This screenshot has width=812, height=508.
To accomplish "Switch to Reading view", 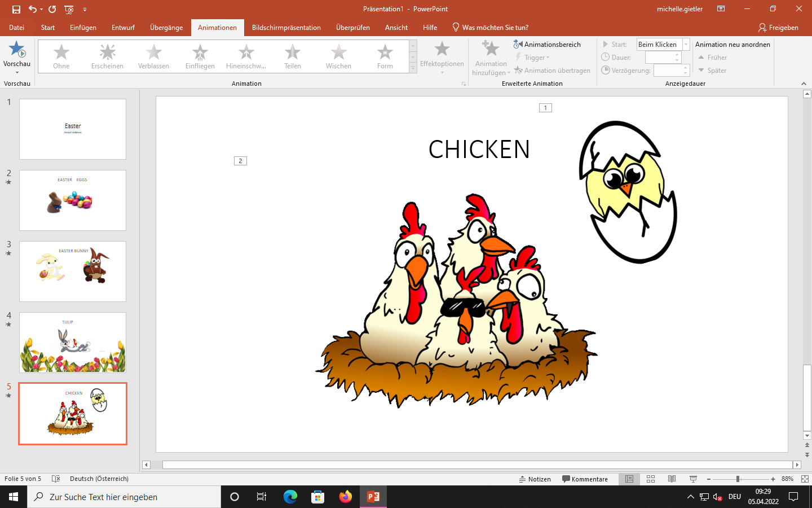I will click(672, 479).
